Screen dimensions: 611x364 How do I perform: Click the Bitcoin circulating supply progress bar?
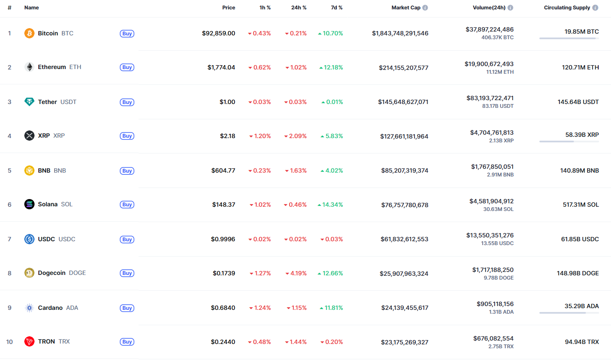click(569, 38)
